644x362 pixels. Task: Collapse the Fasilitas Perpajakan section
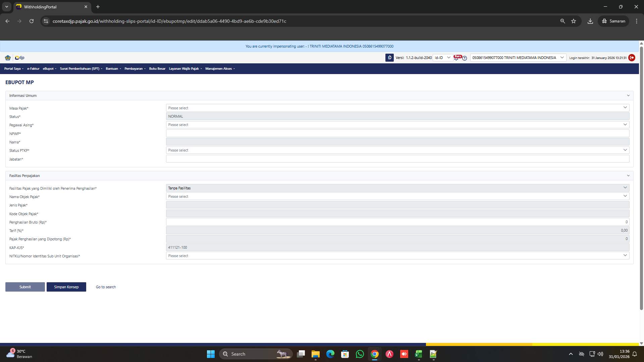[628, 175]
